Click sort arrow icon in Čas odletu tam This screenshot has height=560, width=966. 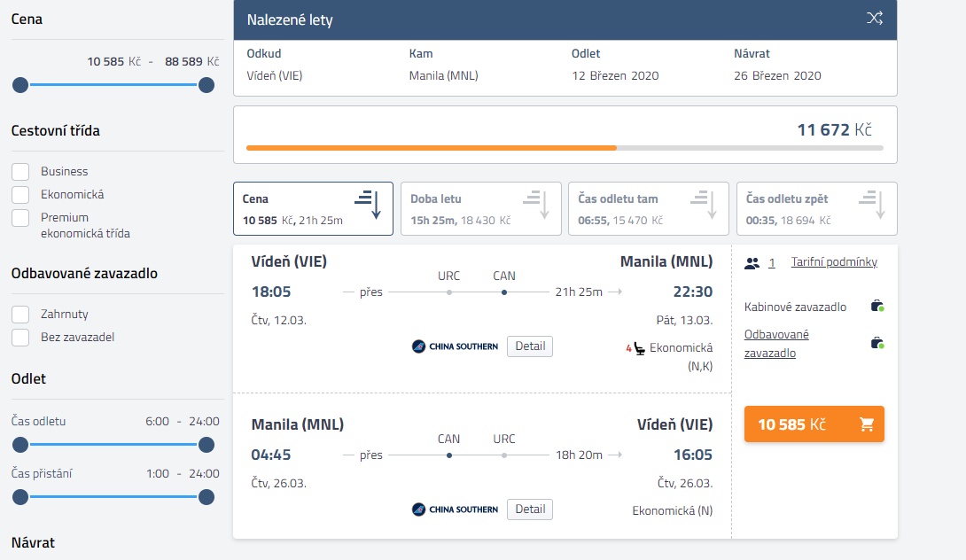705,205
